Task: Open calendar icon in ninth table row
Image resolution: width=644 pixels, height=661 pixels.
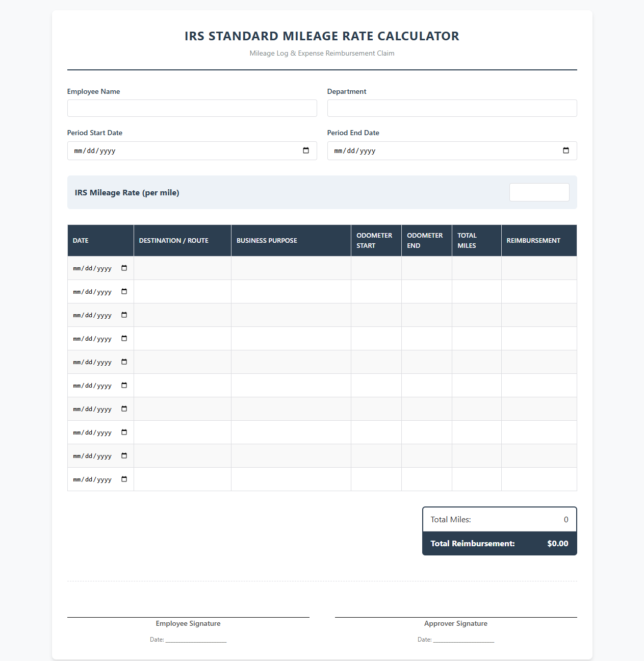Action: (x=124, y=455)
